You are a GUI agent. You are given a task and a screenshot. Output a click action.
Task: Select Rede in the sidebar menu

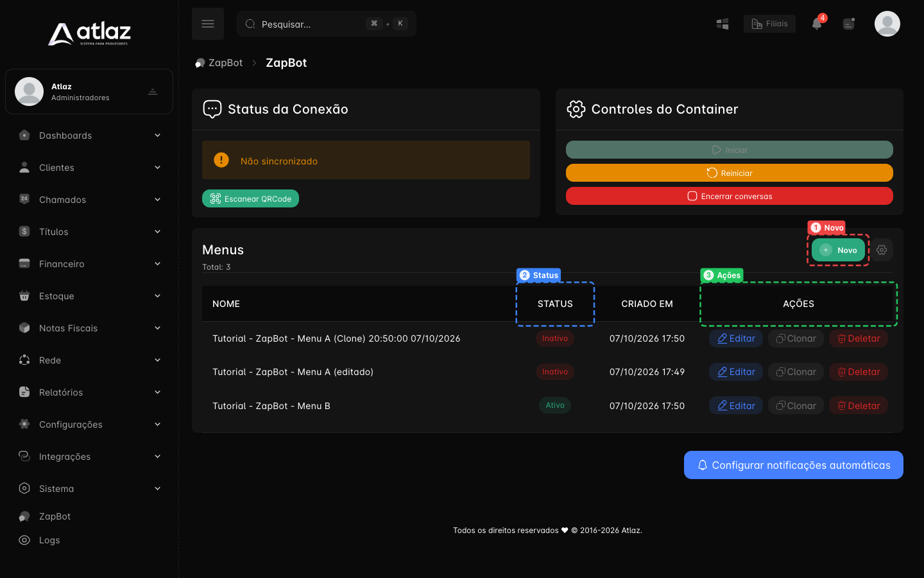tap(89, 360)
